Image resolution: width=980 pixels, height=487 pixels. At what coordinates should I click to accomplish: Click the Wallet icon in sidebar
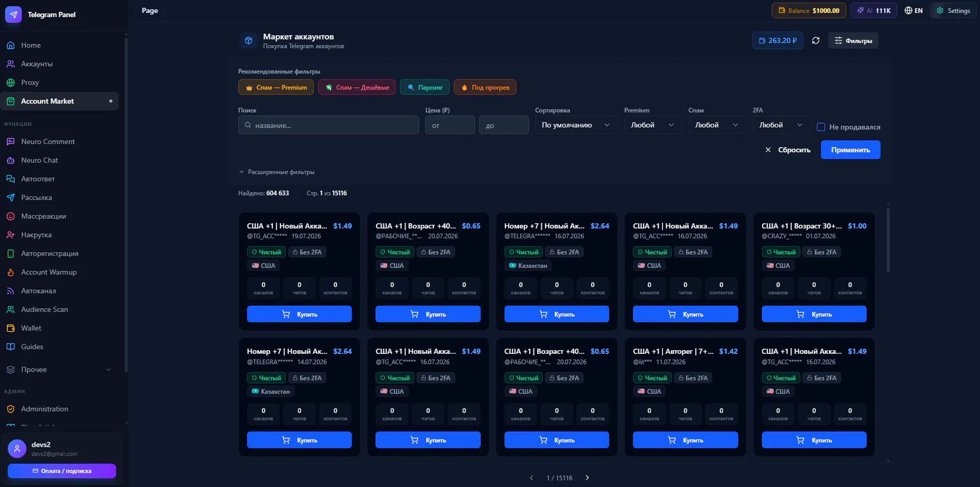point(10,328)
